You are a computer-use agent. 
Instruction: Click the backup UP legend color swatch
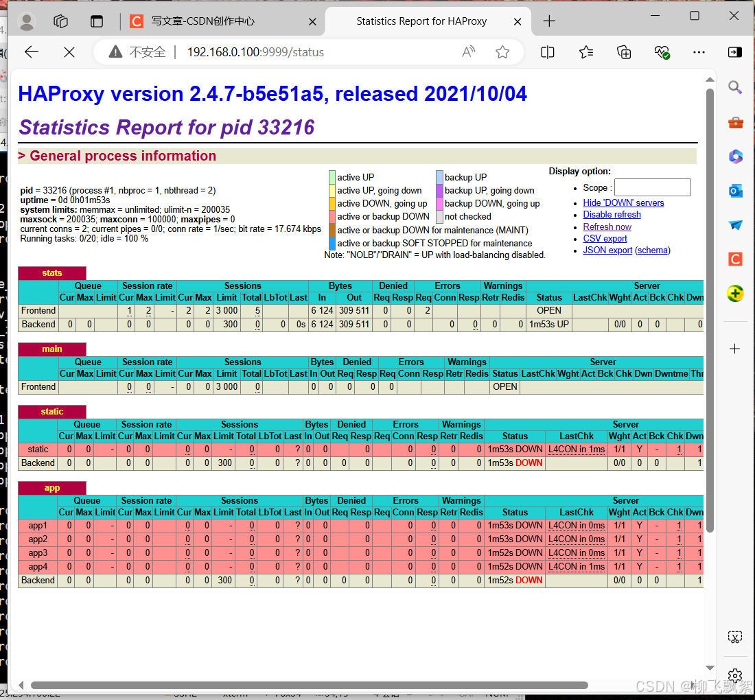[x=439, y=177]
